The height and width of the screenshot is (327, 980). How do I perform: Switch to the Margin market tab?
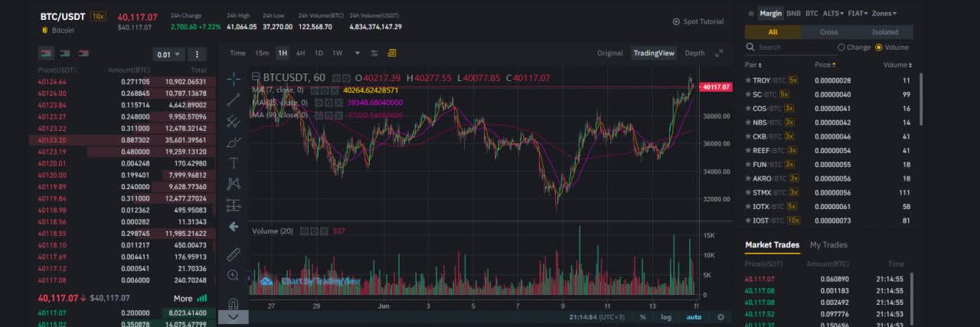click(x=771, y=13)
